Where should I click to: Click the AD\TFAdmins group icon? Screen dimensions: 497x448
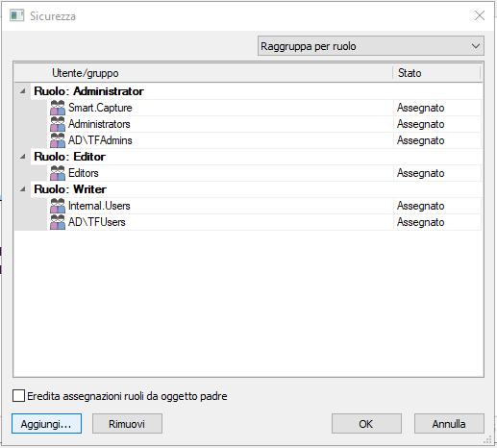click(58, 140)
